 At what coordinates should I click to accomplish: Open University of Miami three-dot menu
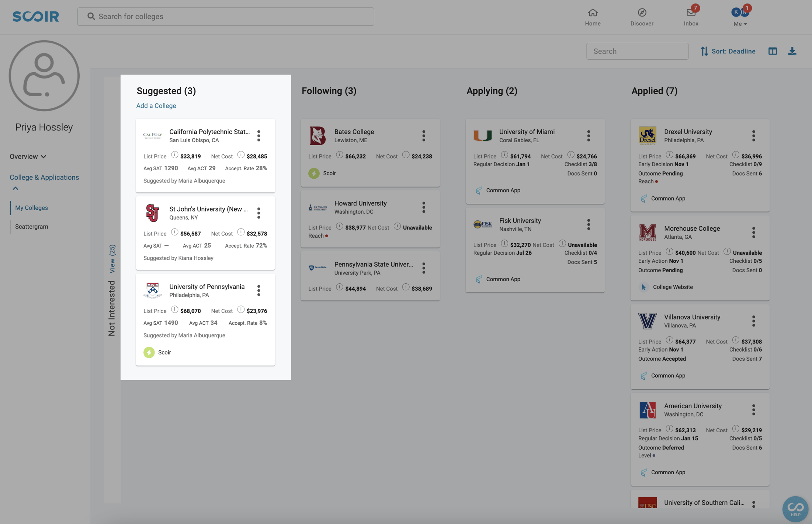pos(589,136)
